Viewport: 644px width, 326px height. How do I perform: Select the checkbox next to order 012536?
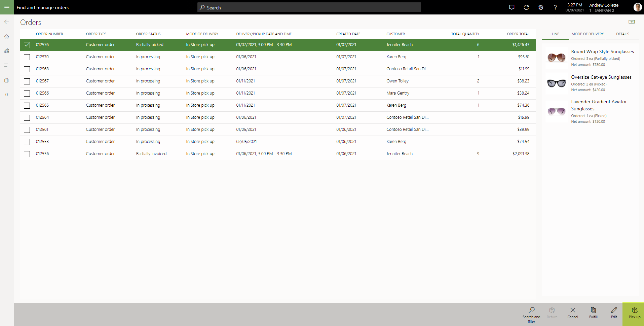(x=27, y=154)
